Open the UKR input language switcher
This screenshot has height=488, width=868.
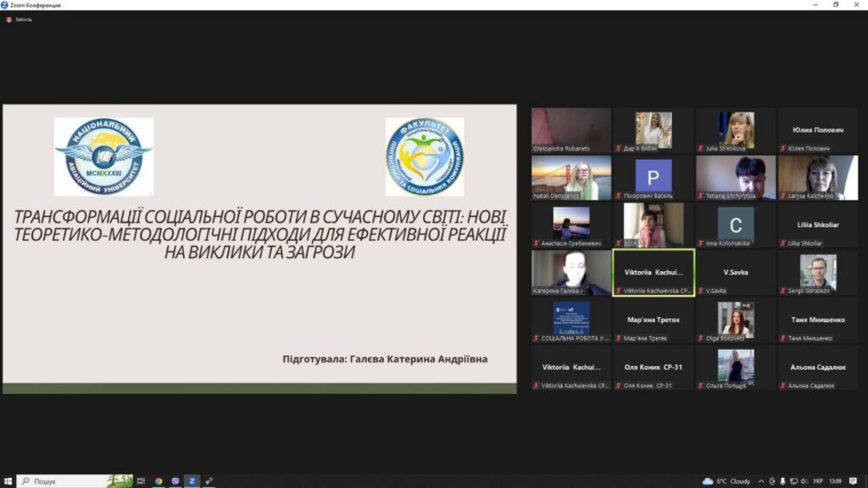click(817, 480)
